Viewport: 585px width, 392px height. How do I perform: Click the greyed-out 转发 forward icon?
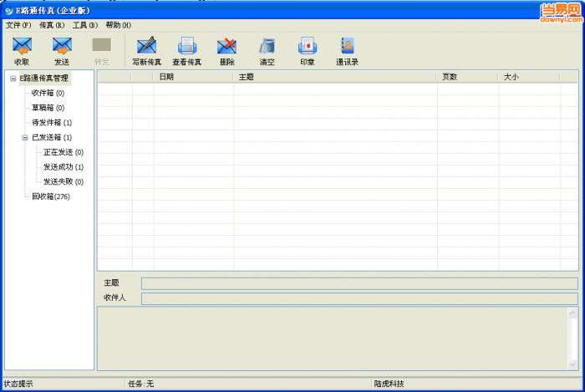point(101,51)
